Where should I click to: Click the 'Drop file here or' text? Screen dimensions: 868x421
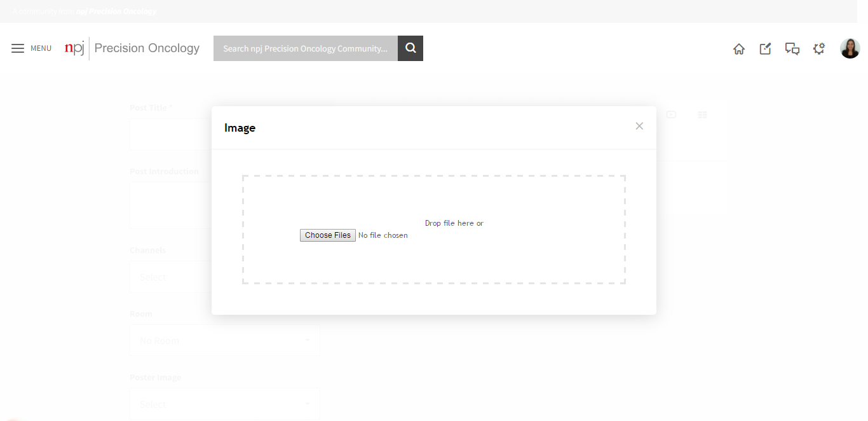(454, 223)
